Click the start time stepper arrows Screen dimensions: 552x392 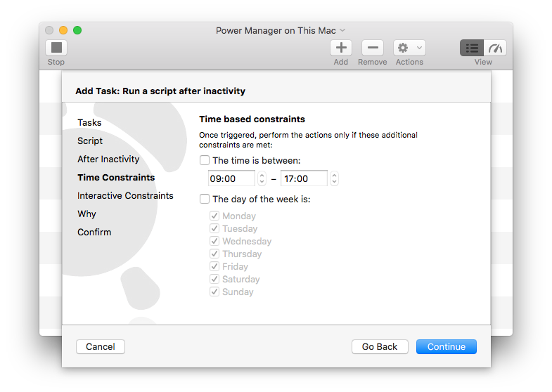[262, 178]
